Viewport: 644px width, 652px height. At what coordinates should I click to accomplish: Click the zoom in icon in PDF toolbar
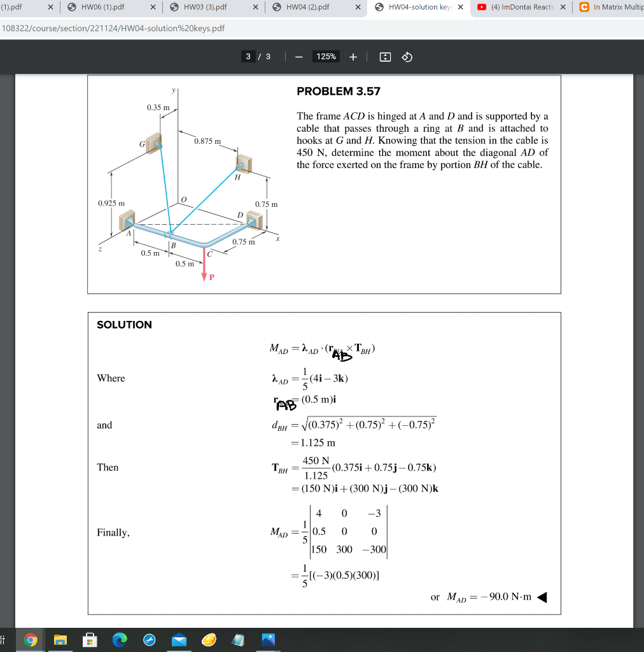354,57
